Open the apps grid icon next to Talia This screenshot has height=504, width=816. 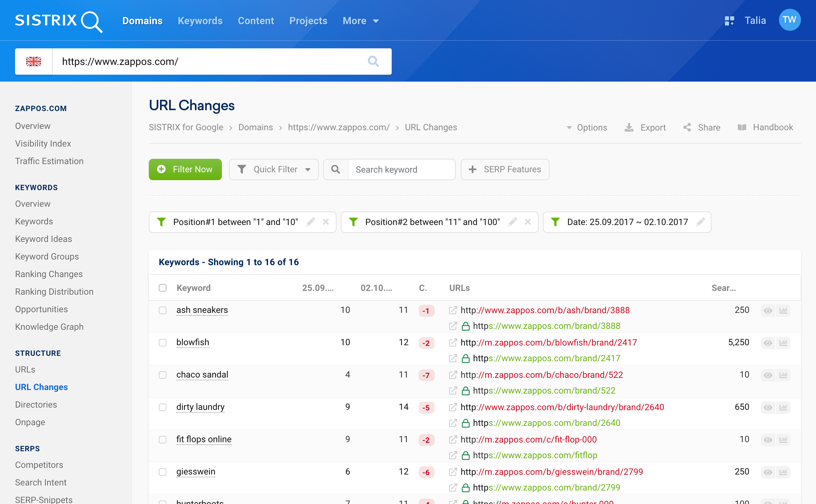[729, 21]
